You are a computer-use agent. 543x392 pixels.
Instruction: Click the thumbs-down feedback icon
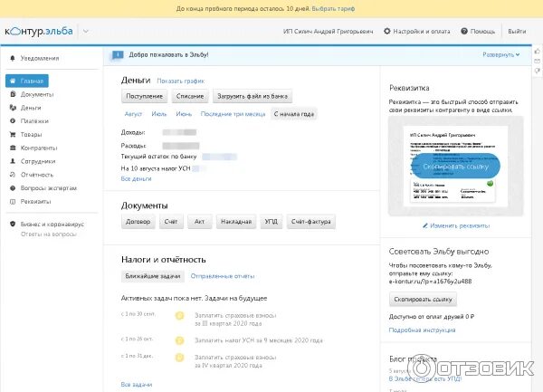(x=537, y=71)
